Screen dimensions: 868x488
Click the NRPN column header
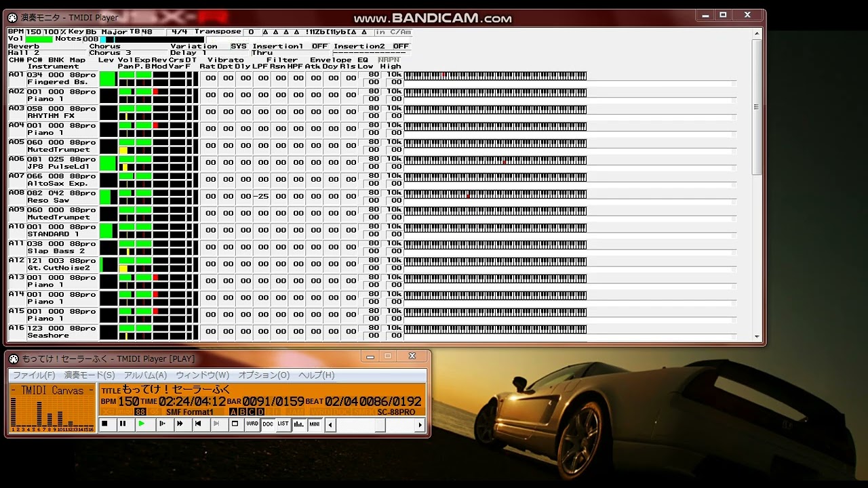click(389, 60)
